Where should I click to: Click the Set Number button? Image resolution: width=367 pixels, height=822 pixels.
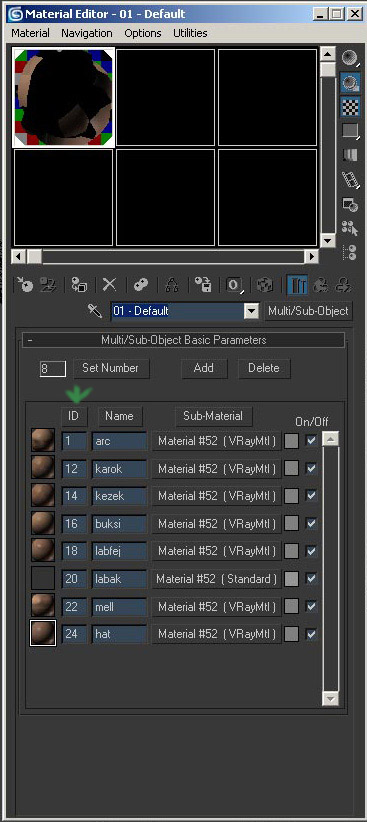(111, 368)
